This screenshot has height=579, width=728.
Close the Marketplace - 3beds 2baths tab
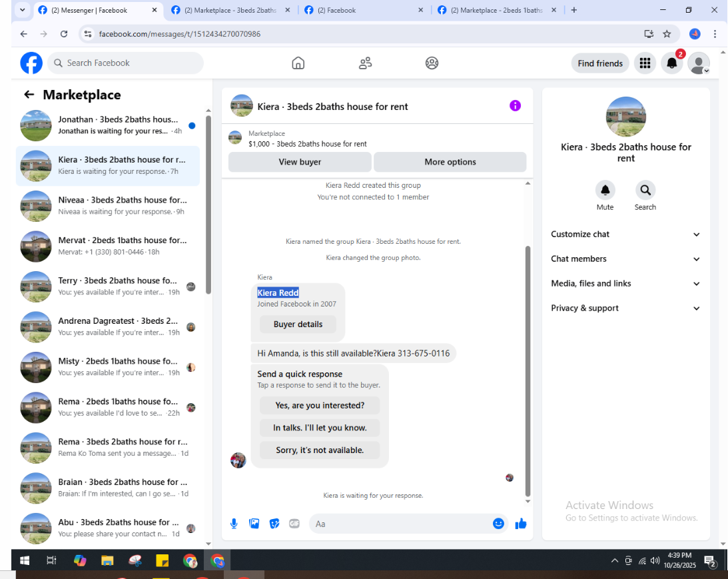(x=287, y=10)
